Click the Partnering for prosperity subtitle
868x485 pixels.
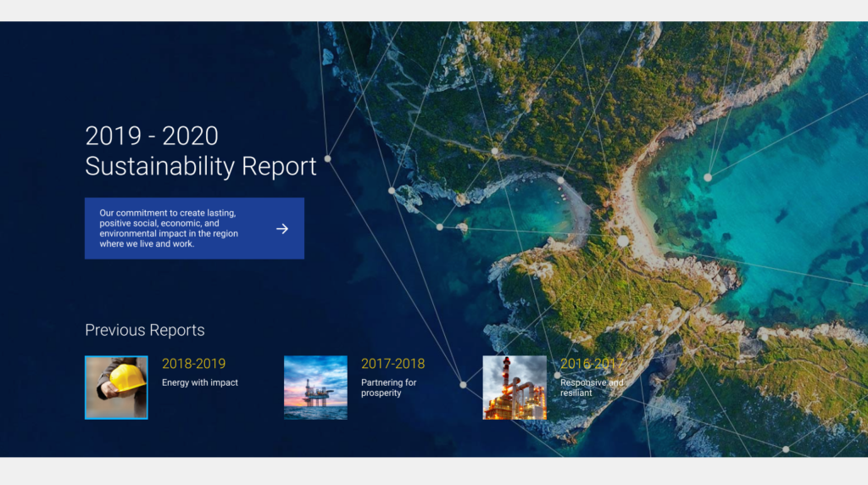pyautogui.click(x=389, y=387)
